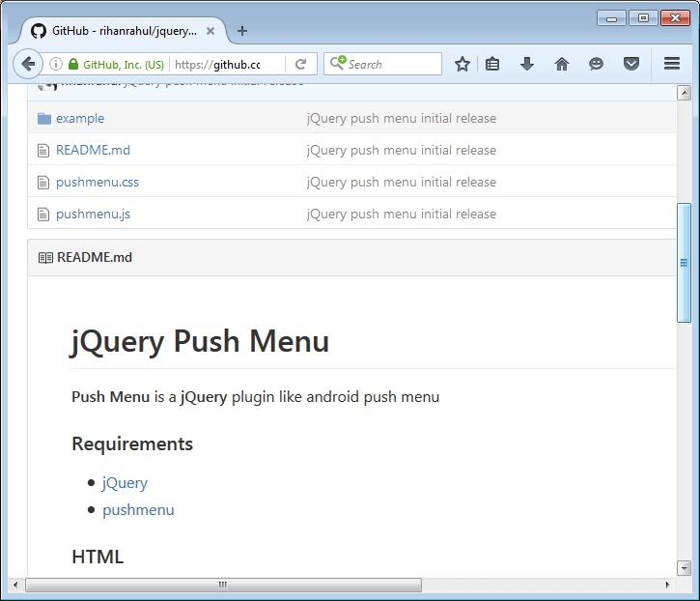Image resolution: width=700 pixels, height=601 pixels.
Task: Click the book icon in README.md header
Action: [x=45, y=258]
